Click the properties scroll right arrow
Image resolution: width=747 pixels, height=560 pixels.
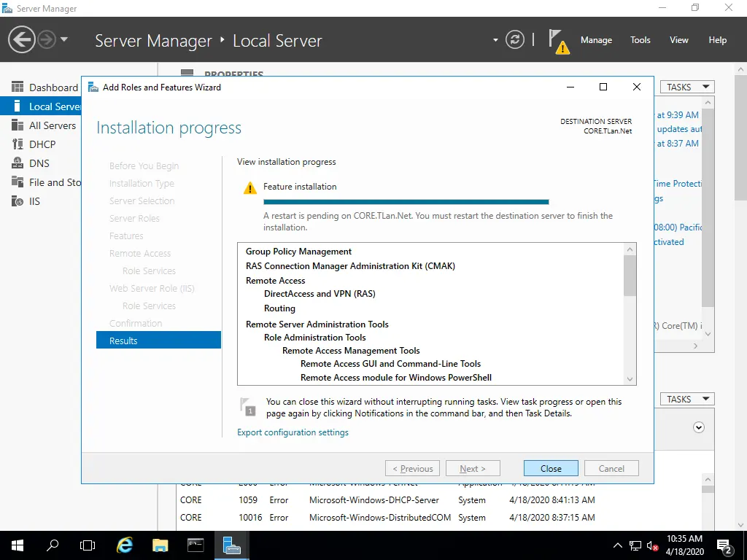pos(695,346)
